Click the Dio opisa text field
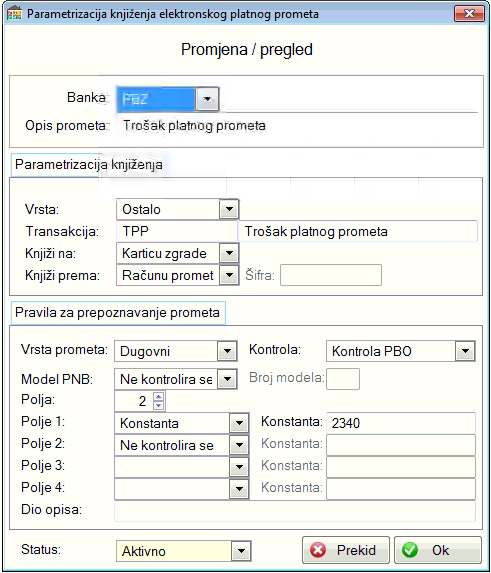The width and height of the screenshot is (491, 573). point(295,511)
